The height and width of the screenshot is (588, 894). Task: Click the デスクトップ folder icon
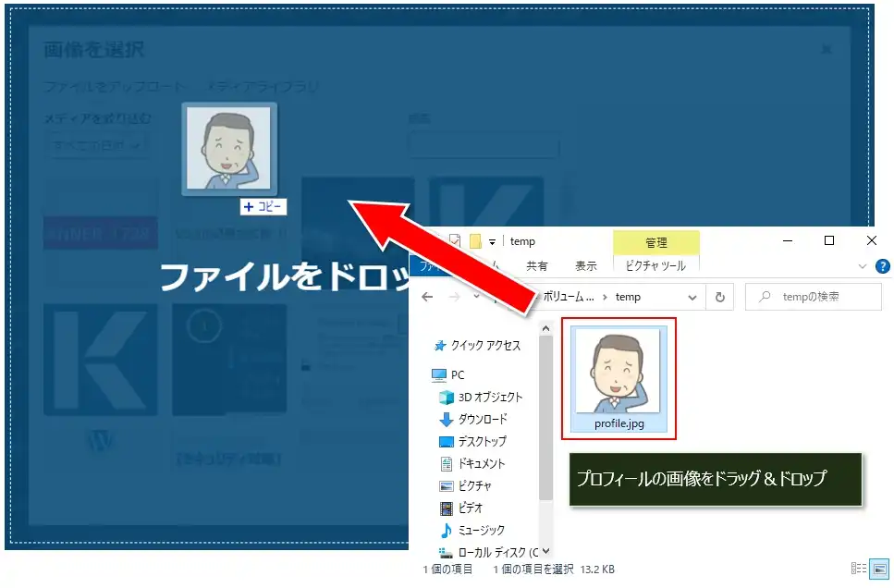tap(447, 442)
